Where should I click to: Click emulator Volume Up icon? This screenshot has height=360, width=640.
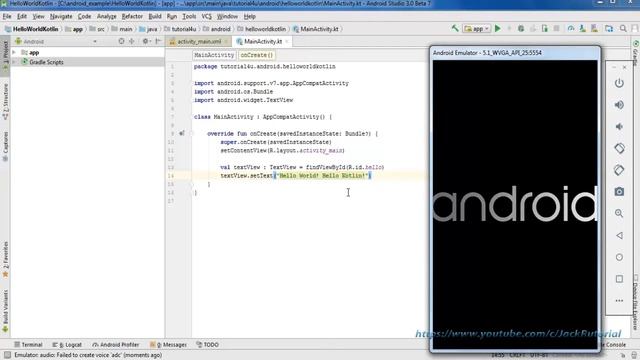coord(619,105)
